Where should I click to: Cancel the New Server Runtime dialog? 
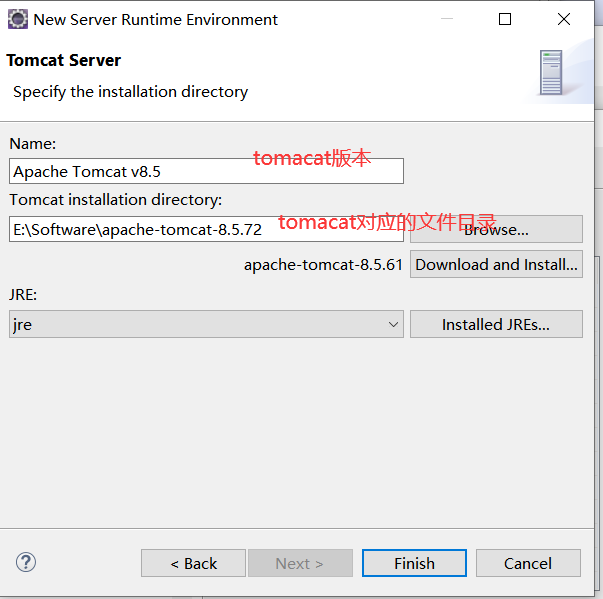point(528,563)
